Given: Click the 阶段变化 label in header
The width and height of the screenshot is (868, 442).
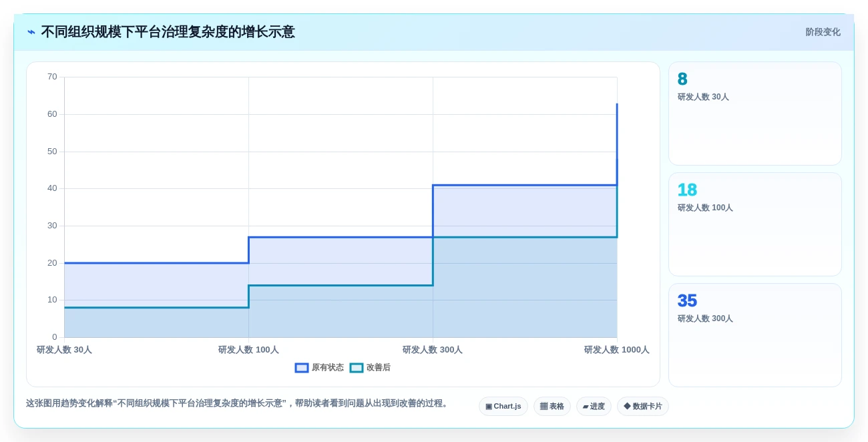Looking at the screenshot, I should [x=823, y=32].
